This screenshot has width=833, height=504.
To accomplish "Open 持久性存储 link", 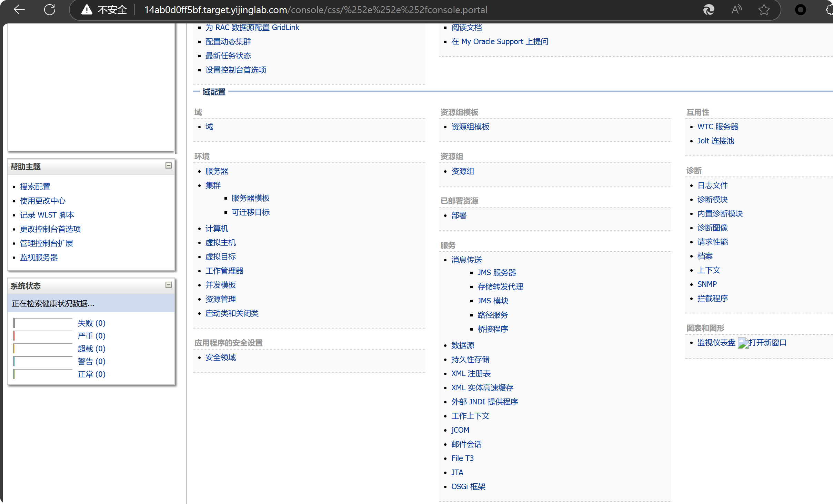I will coord(470,359).
